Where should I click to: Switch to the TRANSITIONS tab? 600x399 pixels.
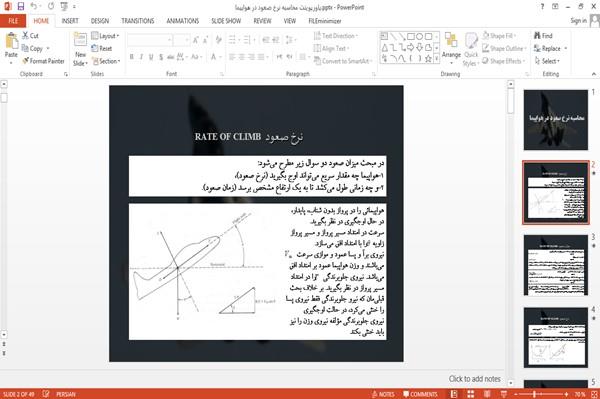coord(138,21)
